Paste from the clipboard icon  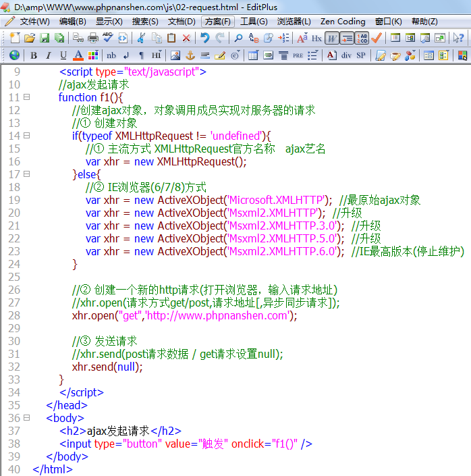171,38
